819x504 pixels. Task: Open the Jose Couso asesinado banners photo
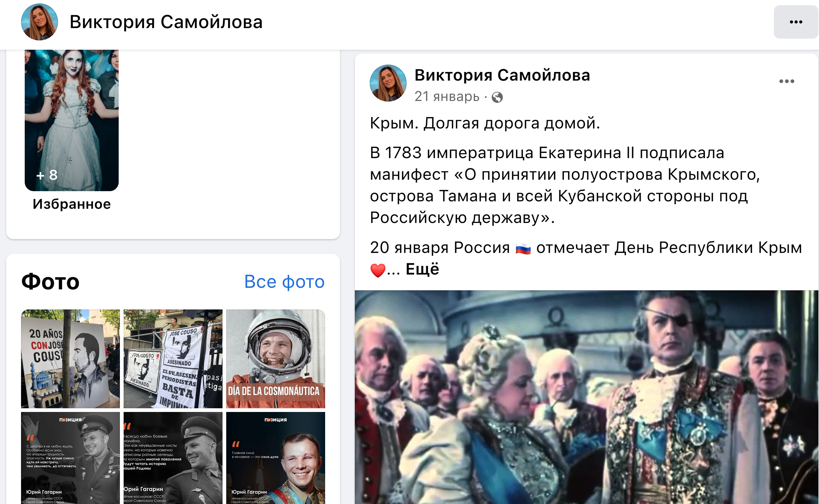[x=173, y=359]
